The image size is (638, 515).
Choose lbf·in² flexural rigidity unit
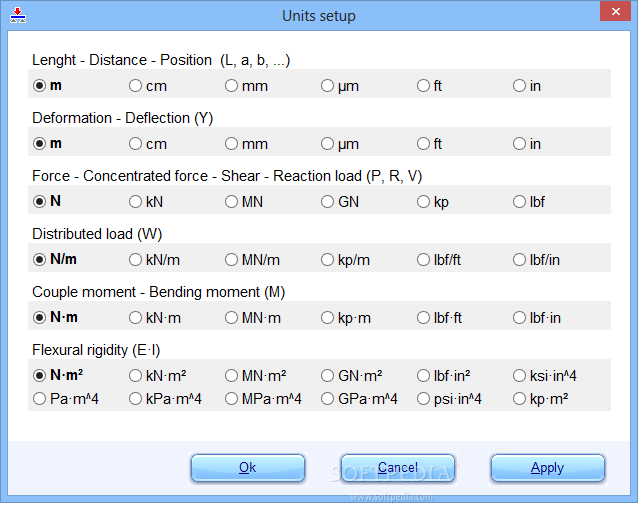[x=444, y=375]
